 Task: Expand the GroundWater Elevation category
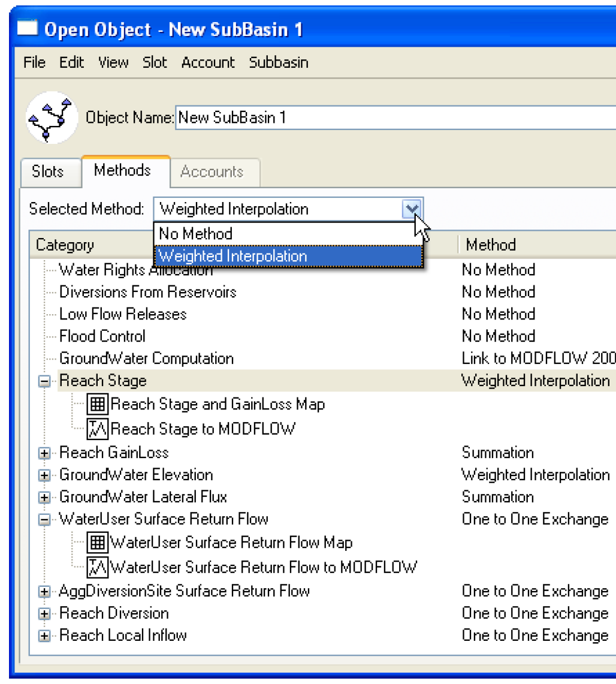tap(44, 475)
